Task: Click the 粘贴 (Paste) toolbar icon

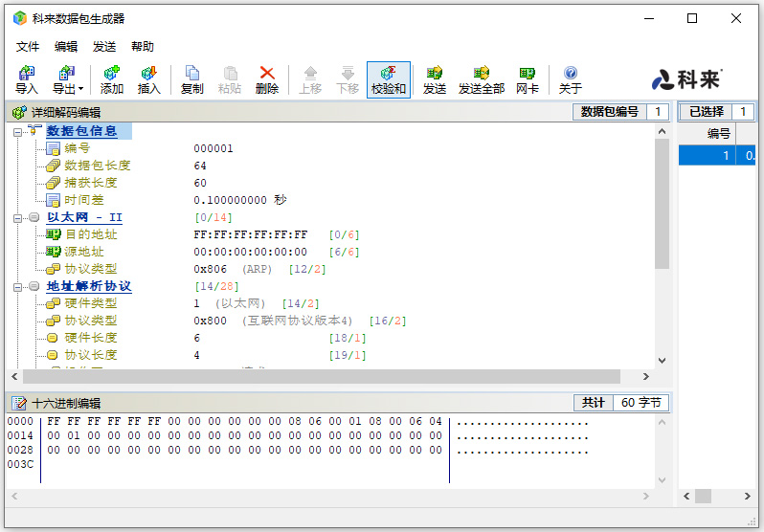Action: pos(230,80)
